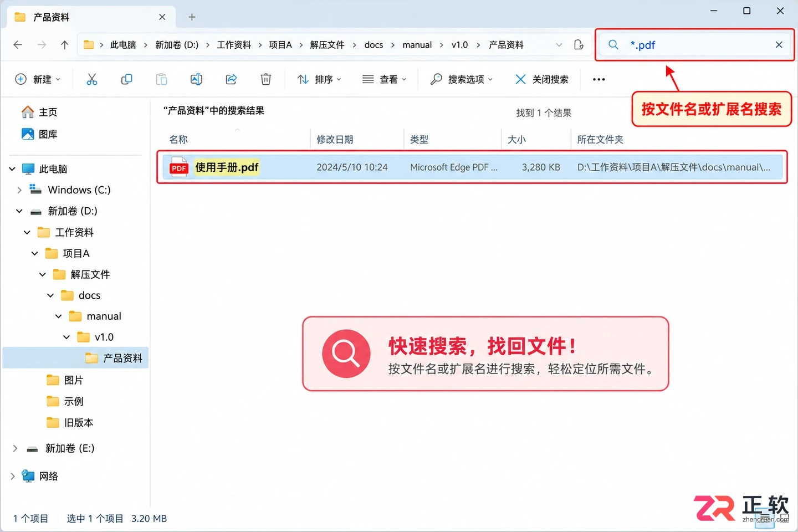Collapse the 解压文件 folder node
798x532 pixels.
coord(43,274)
